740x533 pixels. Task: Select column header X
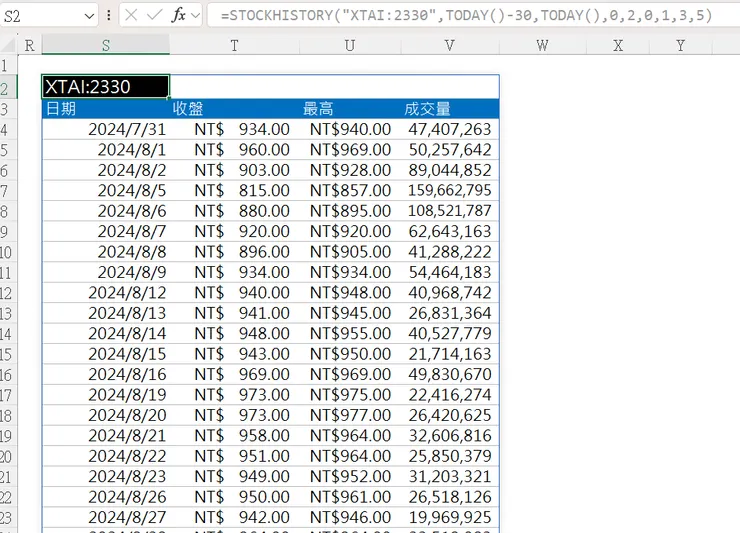[x=618, y=46]
